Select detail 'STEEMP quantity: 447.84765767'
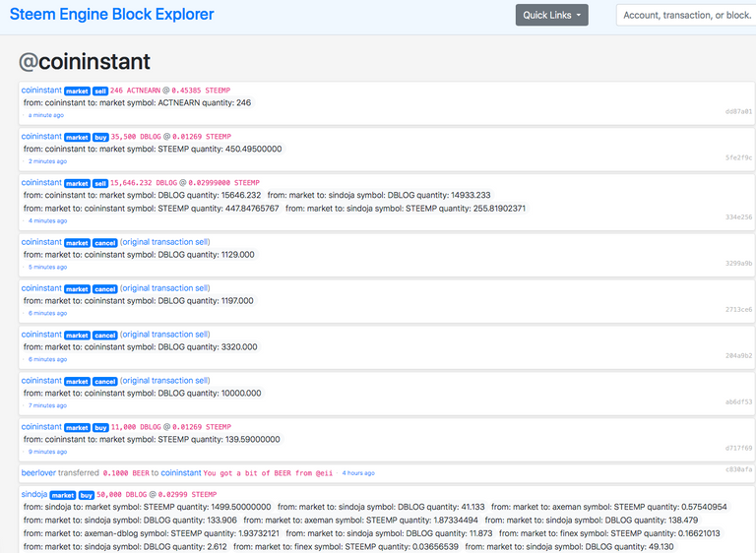Image resolution: width=756 pixels, height=553 pixels. (x=219, y=209)
